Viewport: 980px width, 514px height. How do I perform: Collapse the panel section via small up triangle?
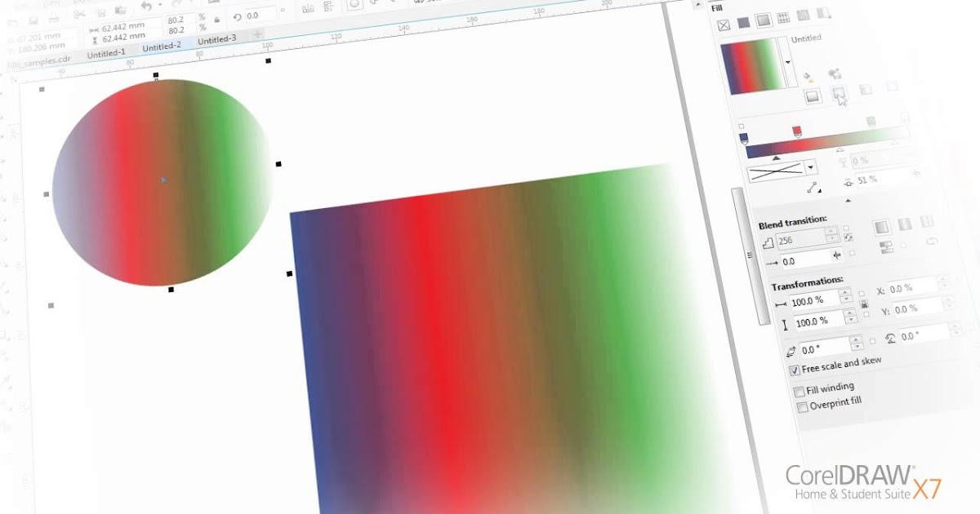point(848,201)
